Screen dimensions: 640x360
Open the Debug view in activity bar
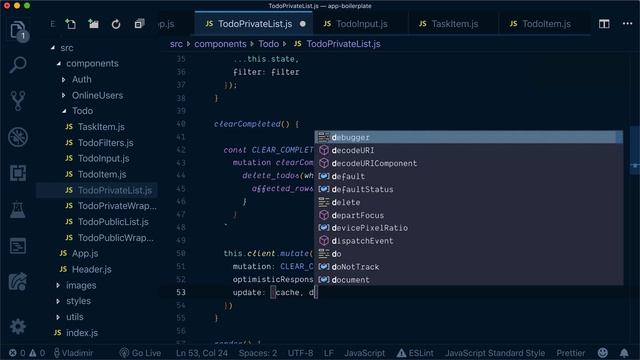[x=18, y=137]
